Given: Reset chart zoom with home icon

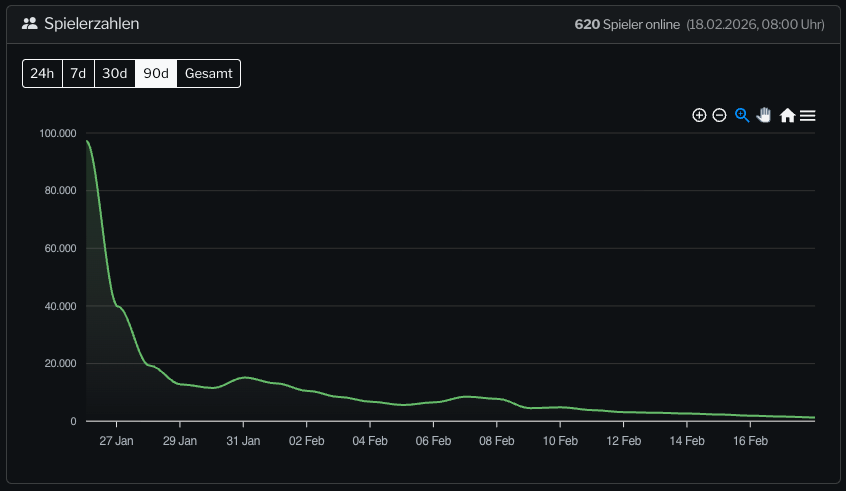Looking at the screenshot, I should point(787,115).
